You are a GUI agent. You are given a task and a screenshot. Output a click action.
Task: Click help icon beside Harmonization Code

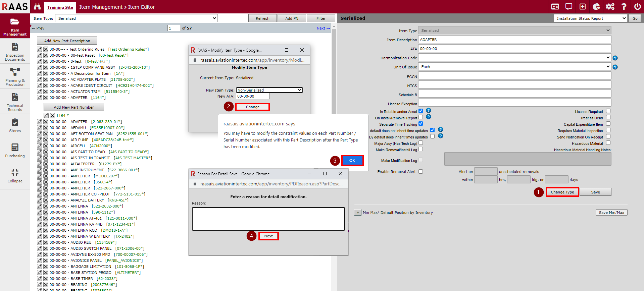point(615,58)
